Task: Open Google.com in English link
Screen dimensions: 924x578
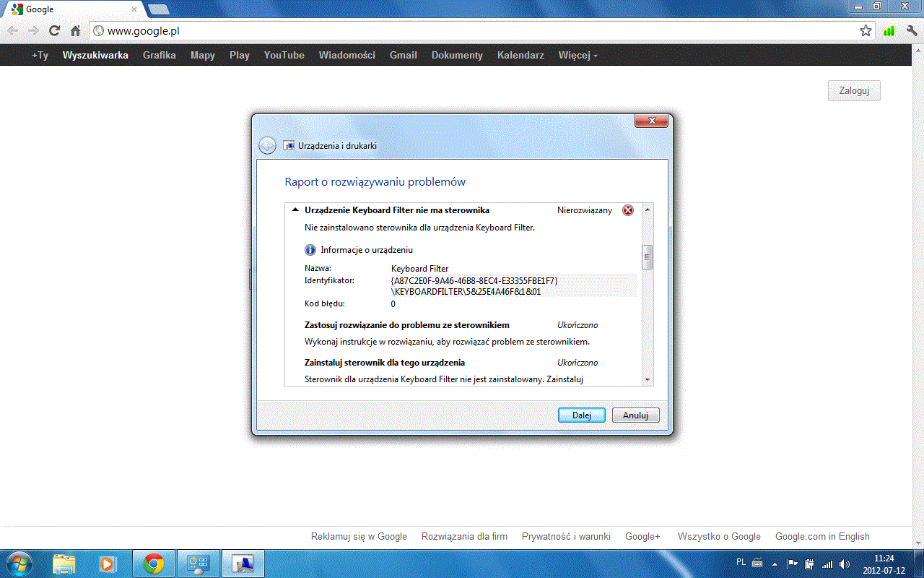Action: 822,537
